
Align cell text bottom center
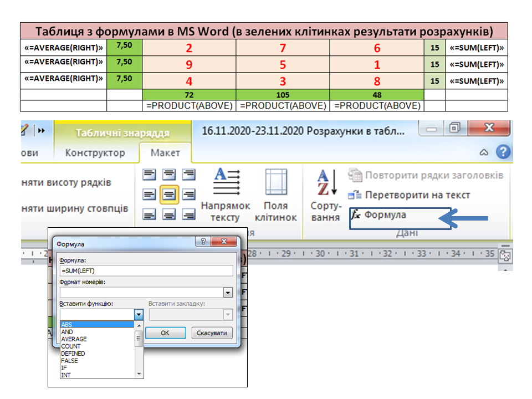(x=169, y=214)
